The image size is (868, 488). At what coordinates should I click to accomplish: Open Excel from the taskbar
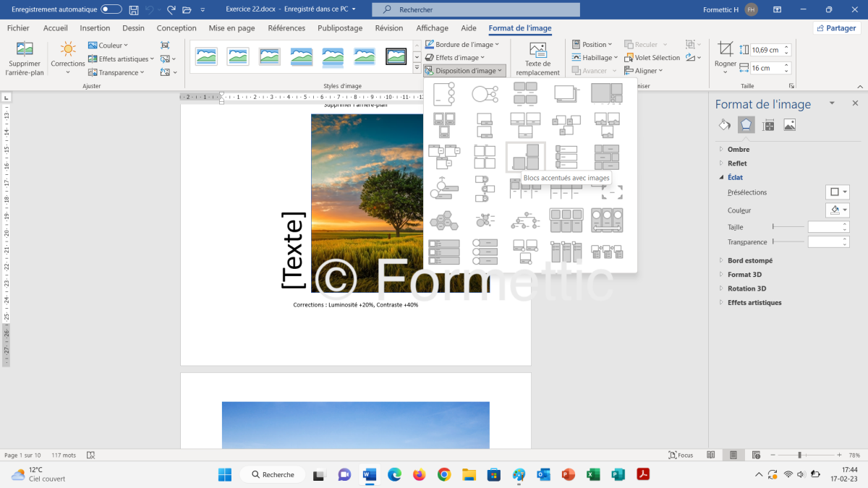pyautogui.click(x=593, y=474)
